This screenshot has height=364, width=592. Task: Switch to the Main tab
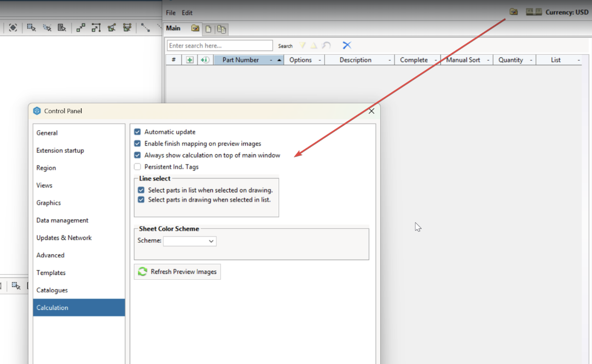[x=173, y=28]
